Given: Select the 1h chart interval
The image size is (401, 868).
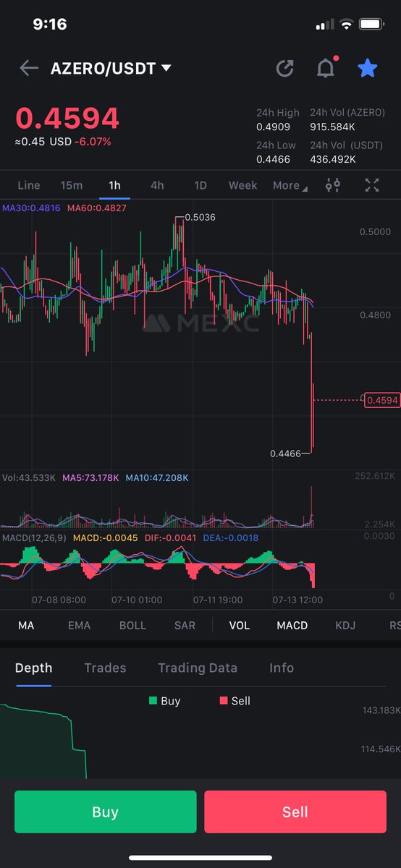Looking at the screenshot, I should click(x=114, y=185).
